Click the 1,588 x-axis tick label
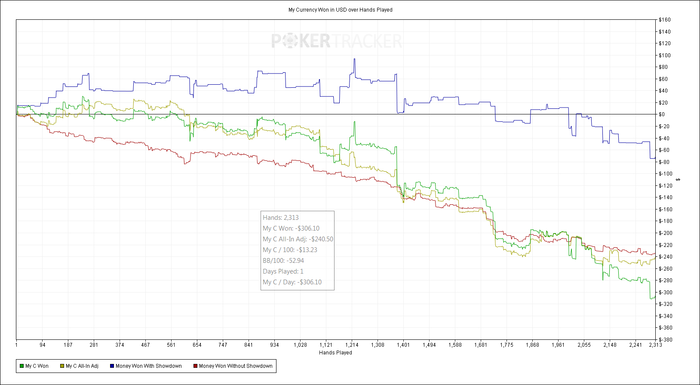 pyautogui.click(x=455, y=345)
